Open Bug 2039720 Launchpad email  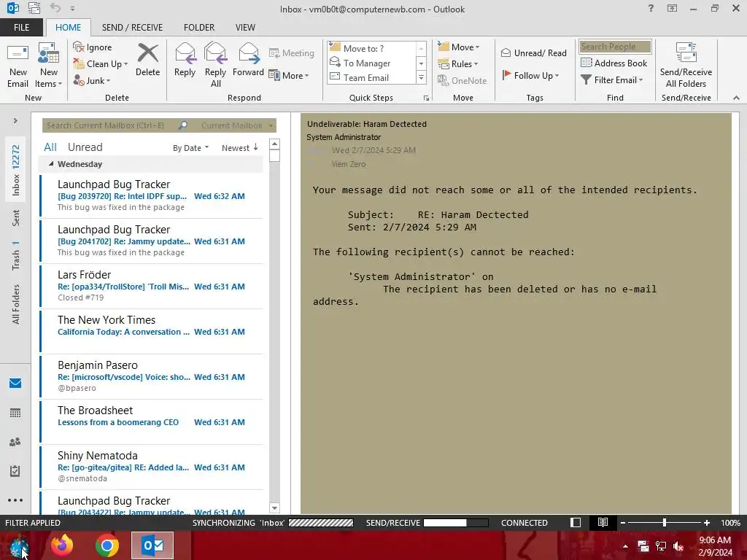pyautogui.click(x=152, y=195)
